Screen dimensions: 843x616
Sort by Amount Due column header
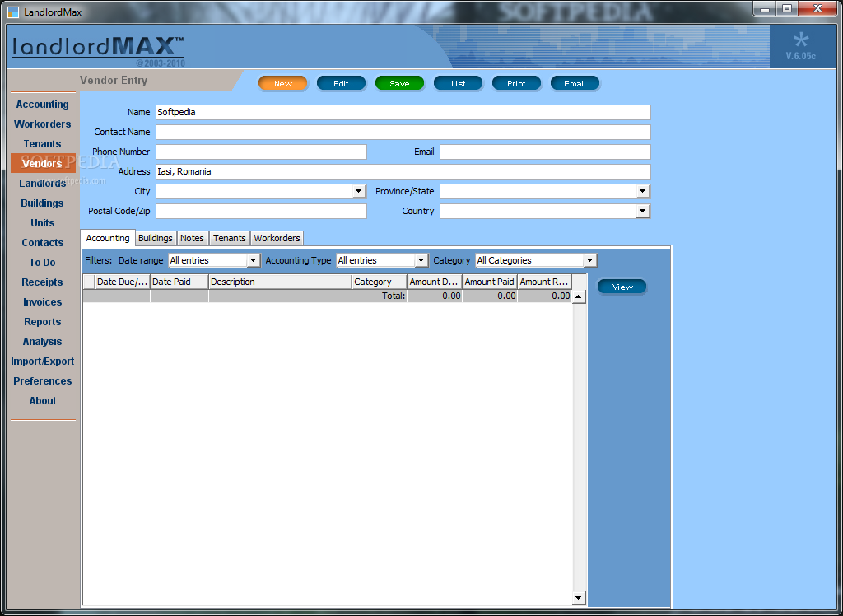[x=435, y=282]
